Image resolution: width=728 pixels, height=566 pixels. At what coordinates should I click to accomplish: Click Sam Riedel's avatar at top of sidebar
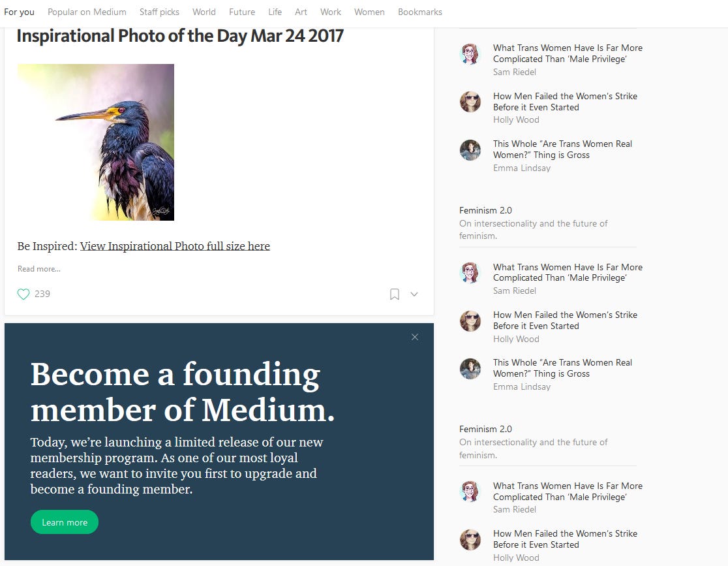pyautogui.click(x=470, y=54)
